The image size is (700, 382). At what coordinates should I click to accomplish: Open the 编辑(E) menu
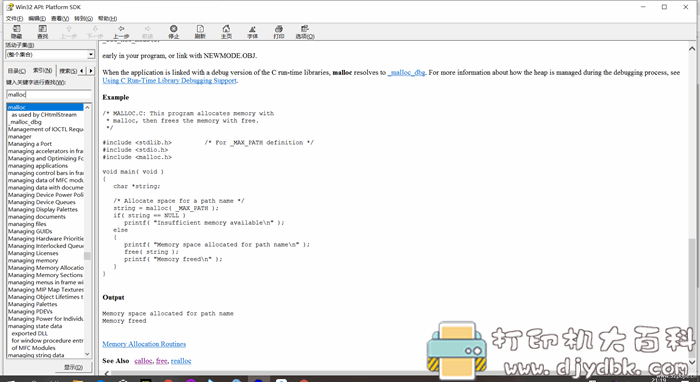click(x=37, y=18)
